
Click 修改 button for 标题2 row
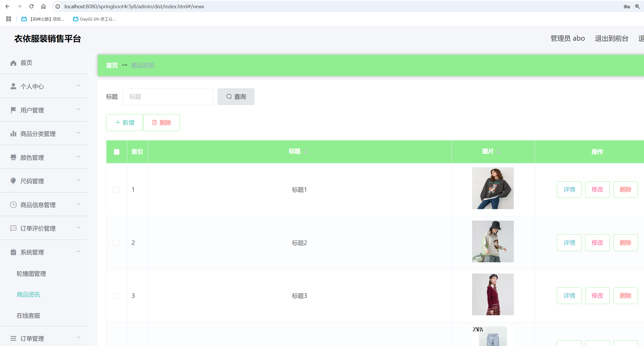point(597,243)
